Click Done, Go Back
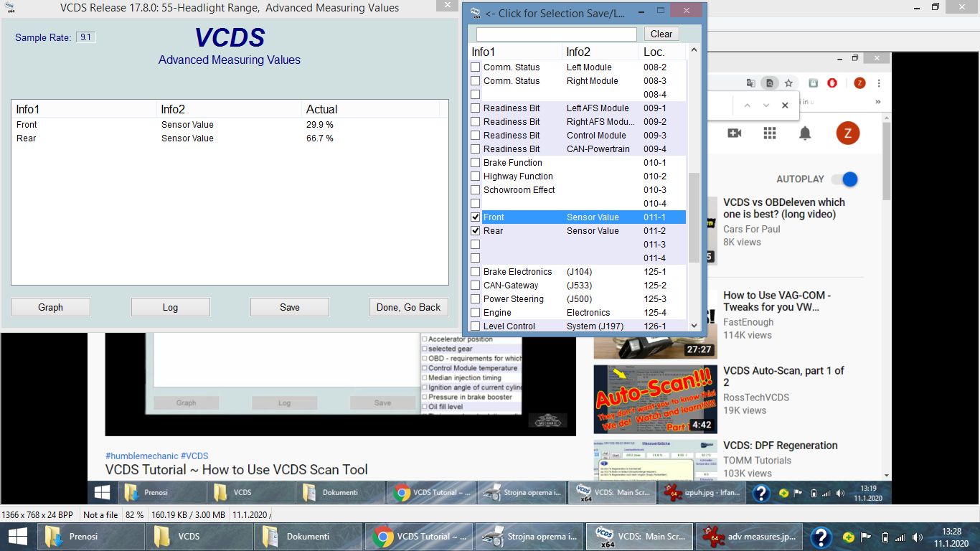The height and width of the screenshot is (551, 980). coord(409,307)
